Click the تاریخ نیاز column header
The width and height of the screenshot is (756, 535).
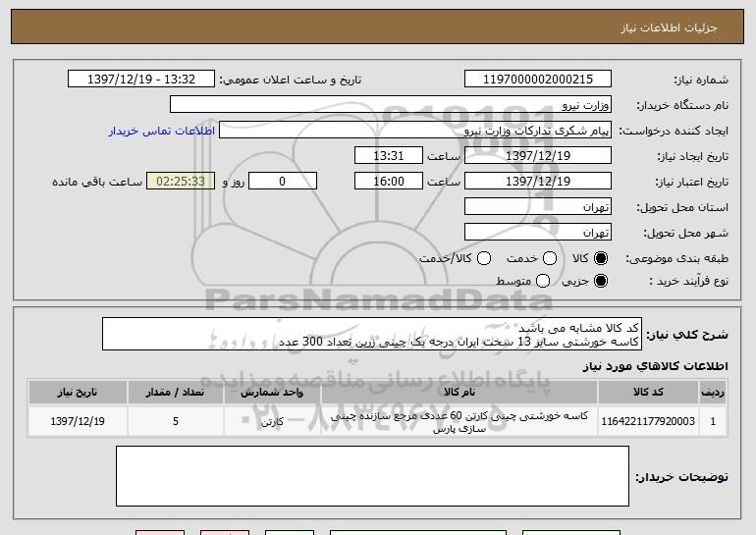tap(78, 392)
